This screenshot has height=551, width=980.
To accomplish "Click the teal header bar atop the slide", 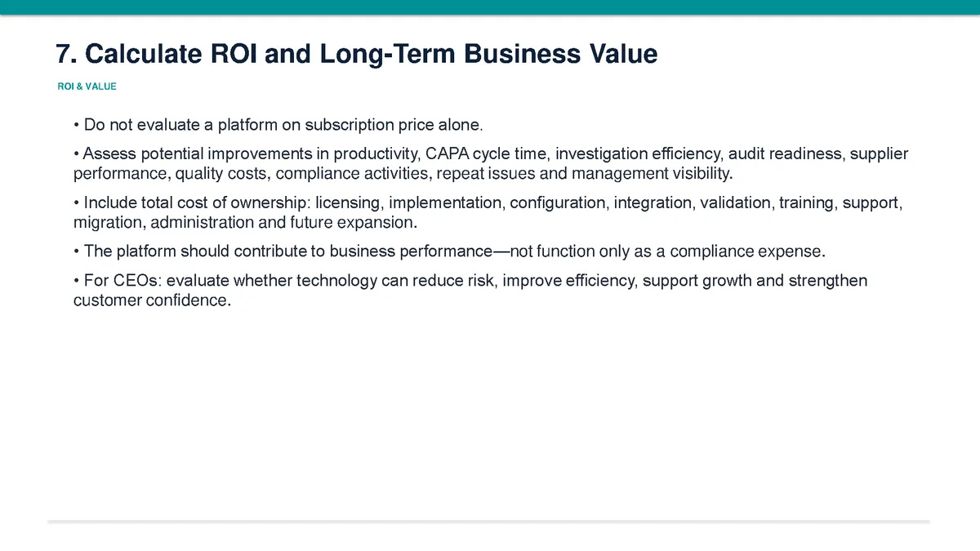I will [x=490, y=7].
